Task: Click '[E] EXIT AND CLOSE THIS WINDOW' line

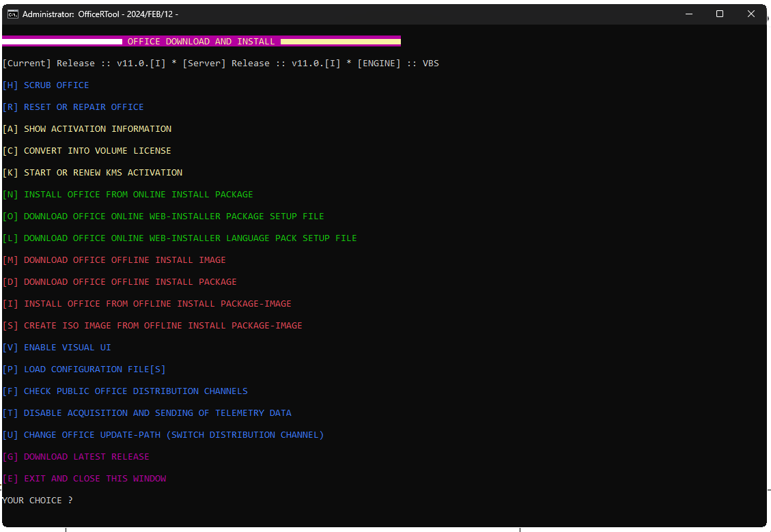Action: [x=84, y=479]
